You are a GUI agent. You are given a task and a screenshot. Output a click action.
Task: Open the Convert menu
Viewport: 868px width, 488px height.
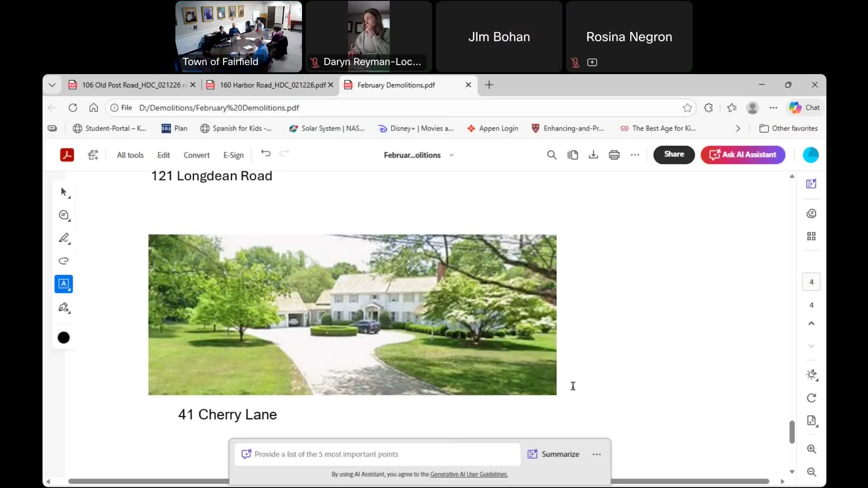coord(196,155)
